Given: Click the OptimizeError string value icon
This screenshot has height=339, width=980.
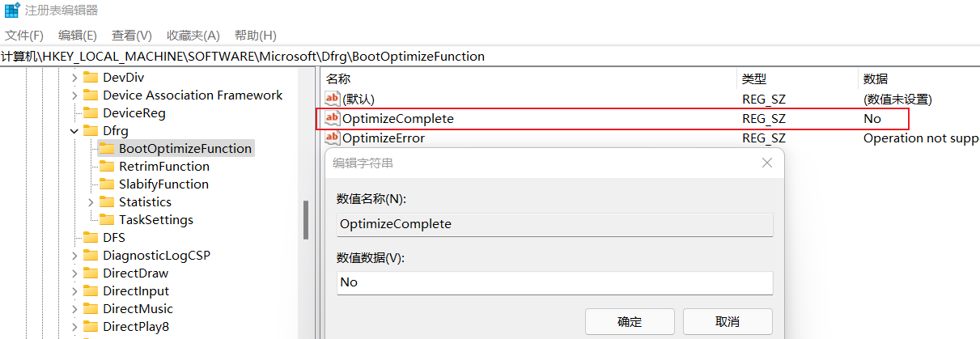Looking at the screenshot, I should point(332,138).
